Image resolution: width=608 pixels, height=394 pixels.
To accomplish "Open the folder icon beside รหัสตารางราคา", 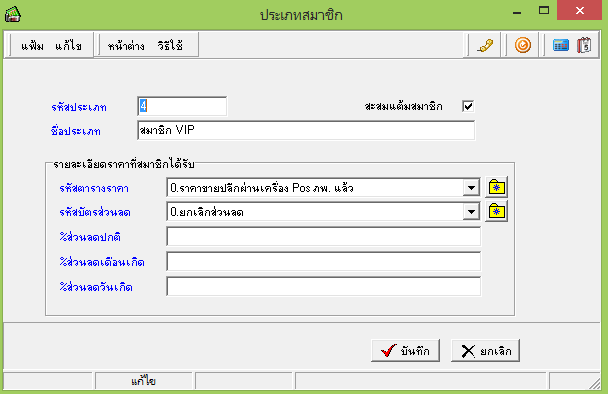I will [496, 188].
